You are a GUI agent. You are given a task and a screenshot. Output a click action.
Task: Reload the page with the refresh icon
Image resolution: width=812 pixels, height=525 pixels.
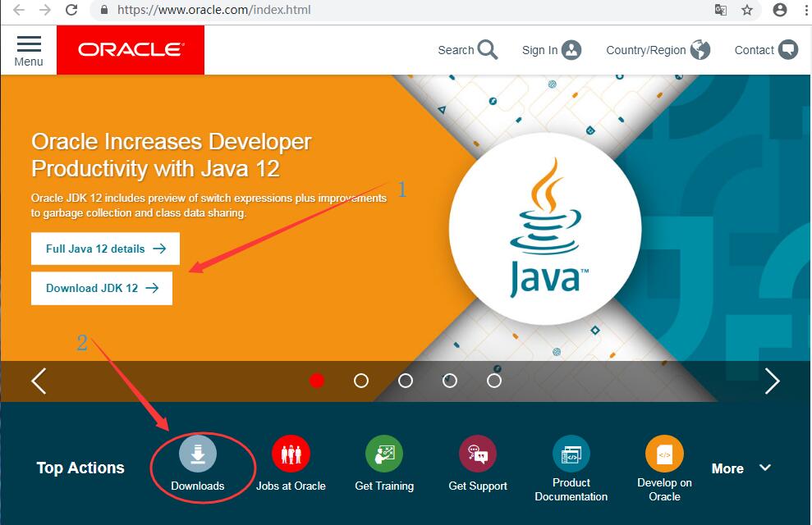(x=71, y=10)
